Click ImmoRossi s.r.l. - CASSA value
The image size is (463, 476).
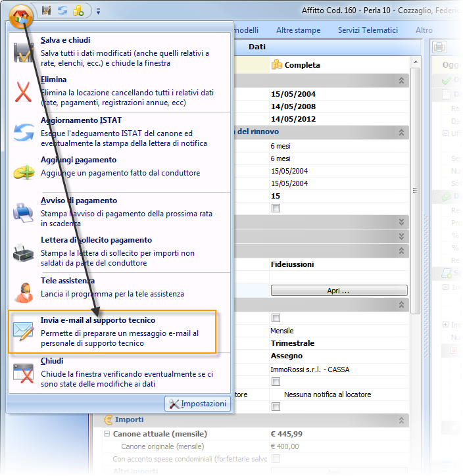(x=310, y=369)
